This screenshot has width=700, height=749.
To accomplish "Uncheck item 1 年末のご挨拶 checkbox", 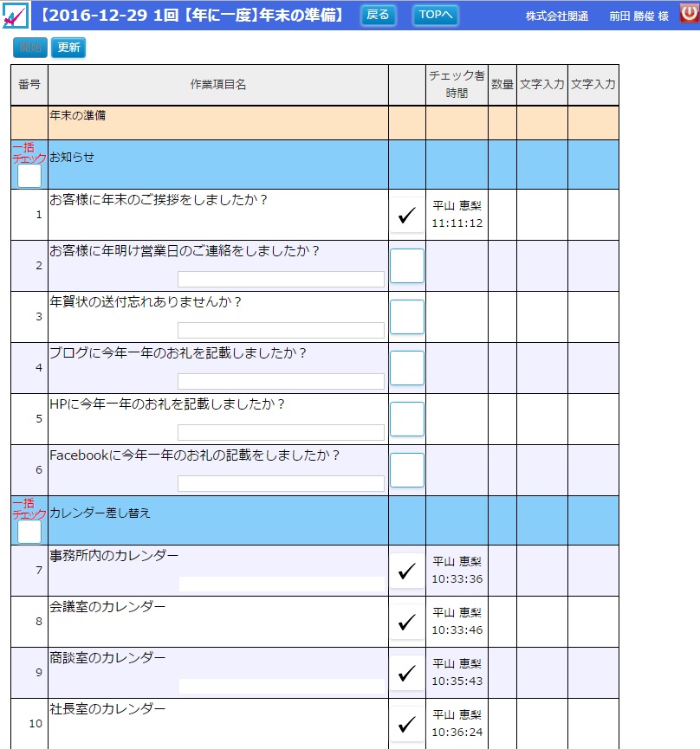I will tap(407, 215).
